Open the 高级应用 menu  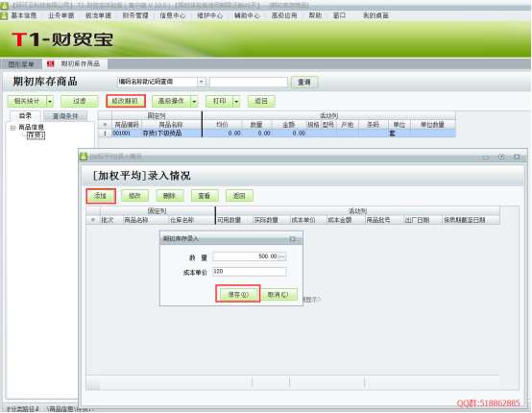coord(284,15)
